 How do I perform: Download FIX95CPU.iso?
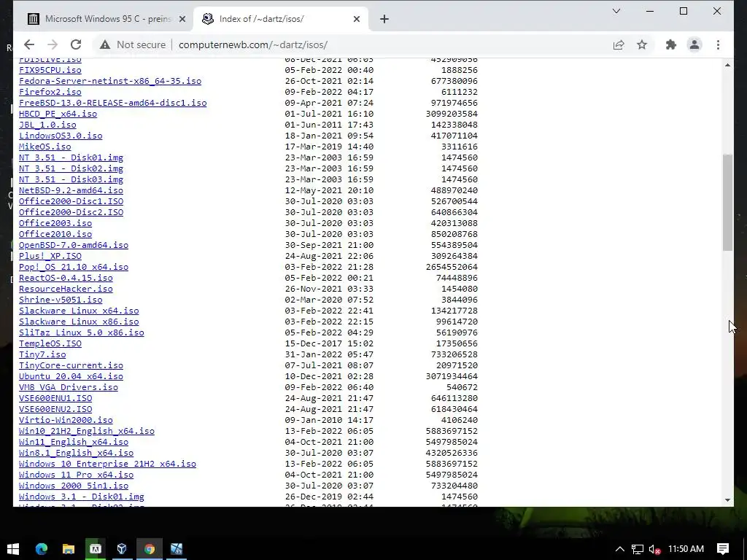[x=50, y=70]
